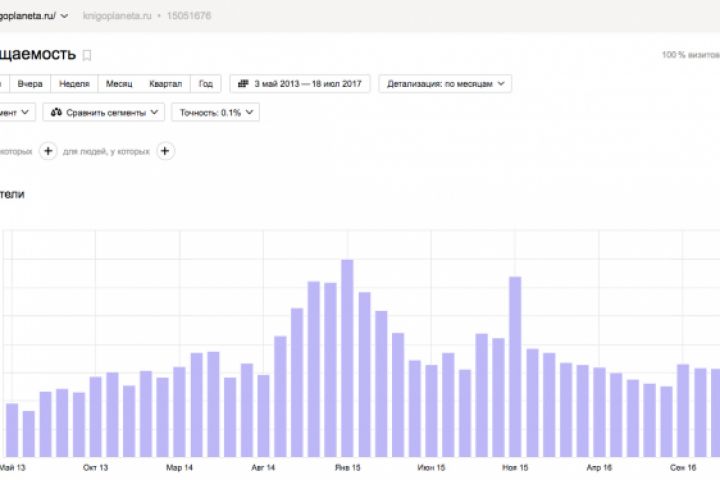Viewport: 720px width, 480px height.
Task: Click the bar above Авг 14 label
Action: tap(263, 416)
